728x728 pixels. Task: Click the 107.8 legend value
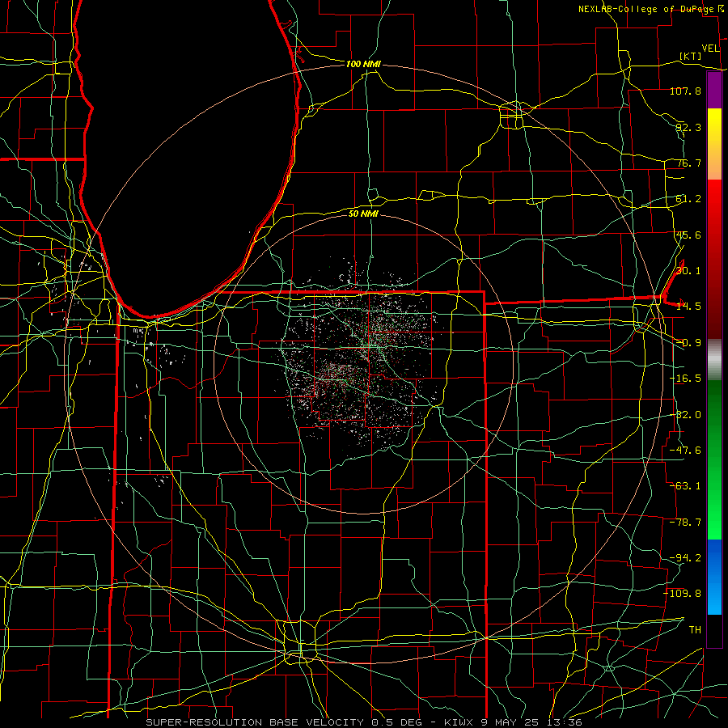click(685, 91)
